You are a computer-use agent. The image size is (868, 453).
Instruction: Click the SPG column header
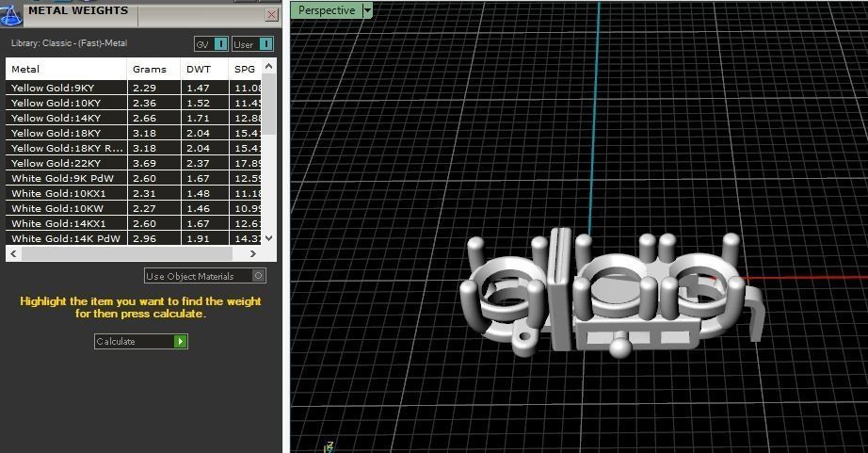coord(245,70)
